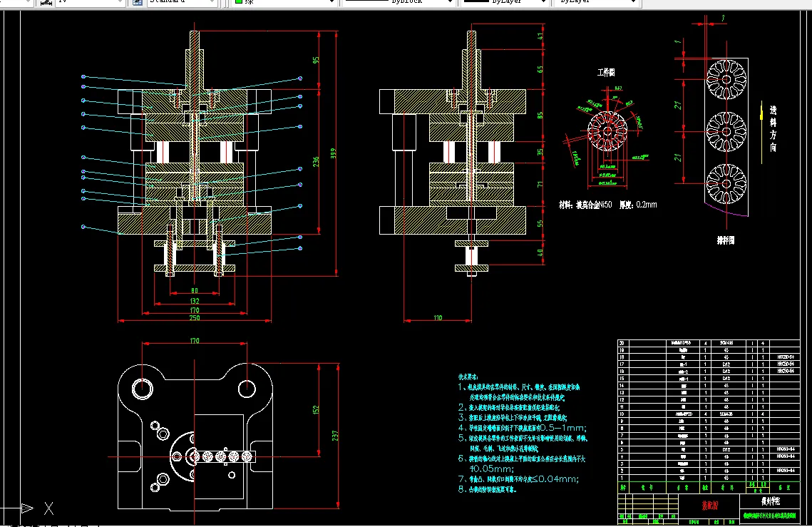Select the 237 dimension on plan view
The image size is (812, 527).
point(335,436)
